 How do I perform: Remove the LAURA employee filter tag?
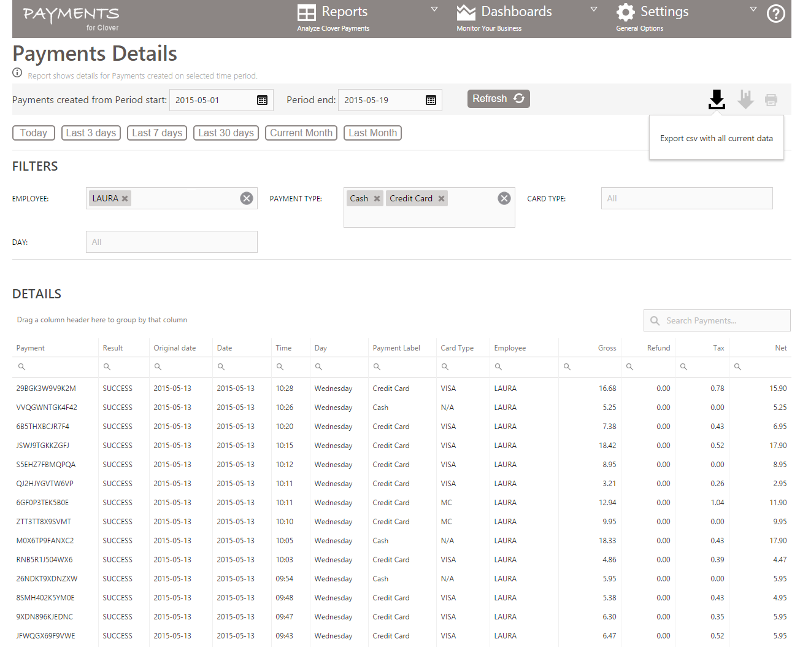[x=126, y=198]
